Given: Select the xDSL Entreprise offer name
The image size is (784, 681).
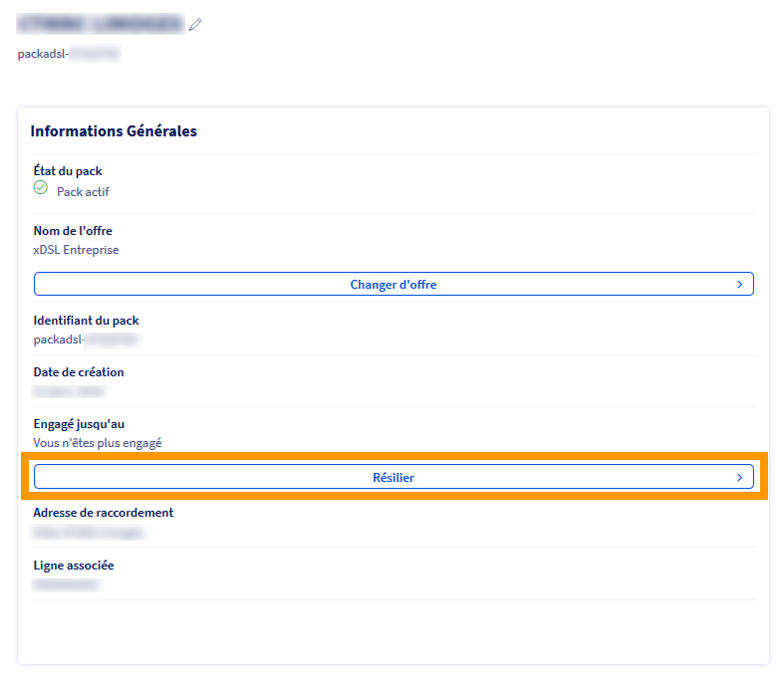Looking at the screenshot, I should point(76,250).
